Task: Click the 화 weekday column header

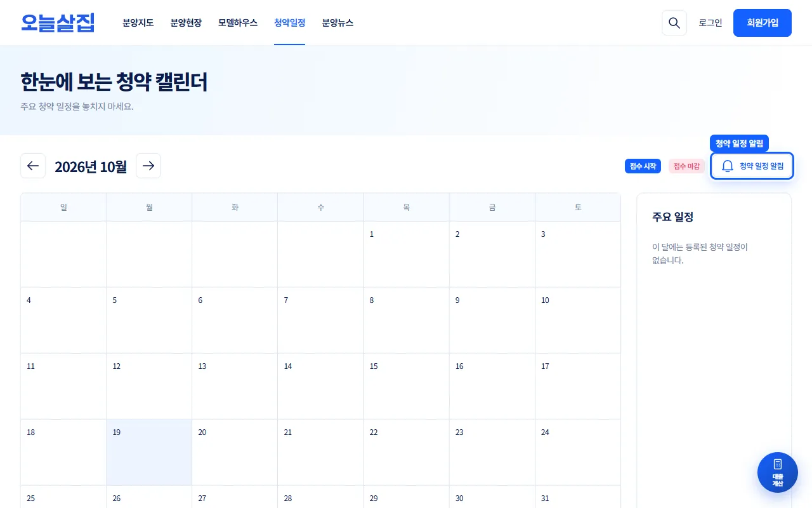Action: 235,207
